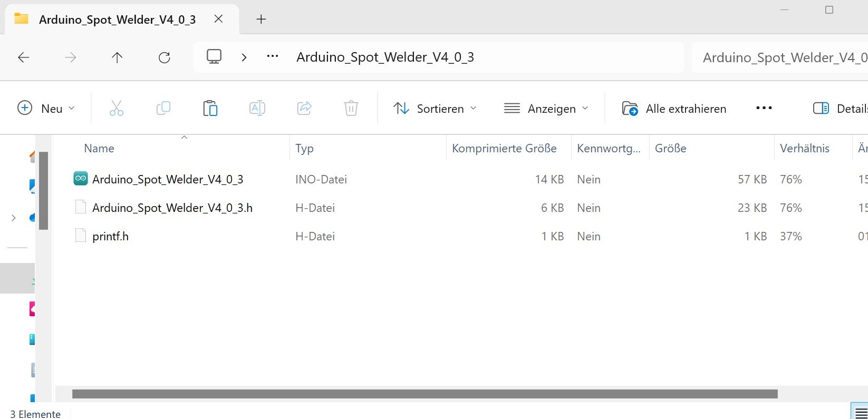Click the Paste clipboard icon
The width and height of the screenshot is (868, 419).
pos(210,109)
